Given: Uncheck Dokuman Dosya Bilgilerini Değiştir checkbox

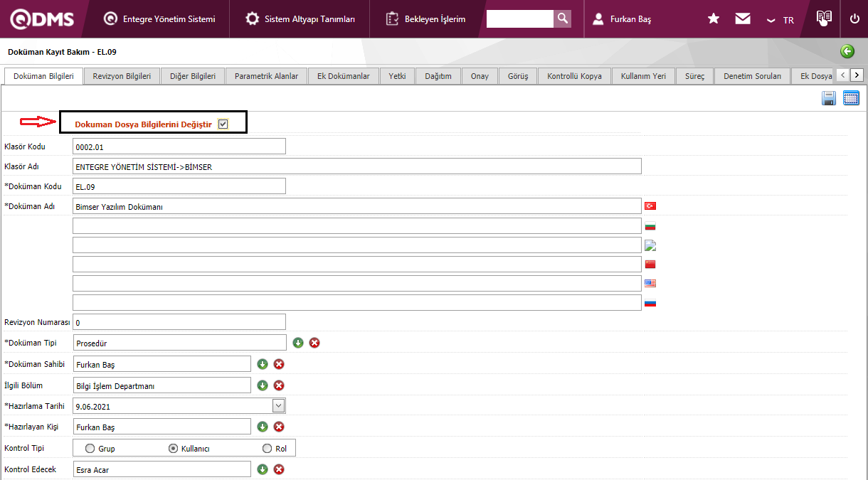Looking at the screenshot, I should 223,124.
